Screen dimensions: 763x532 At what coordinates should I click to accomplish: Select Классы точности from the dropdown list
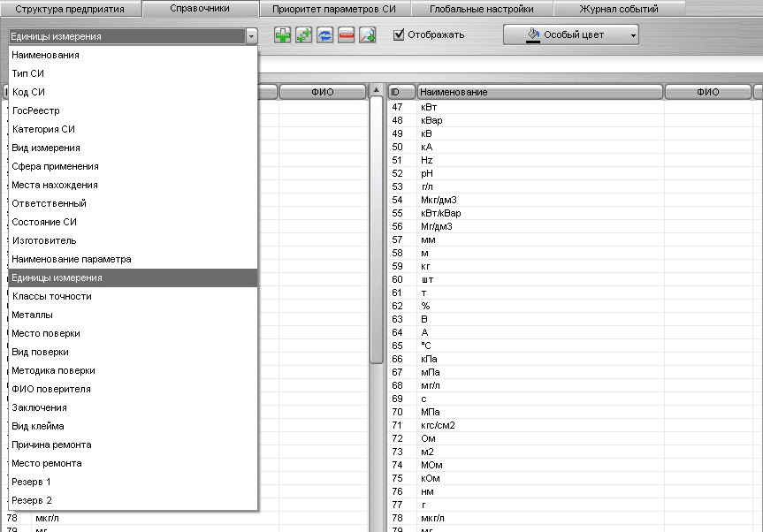point(51,296)
